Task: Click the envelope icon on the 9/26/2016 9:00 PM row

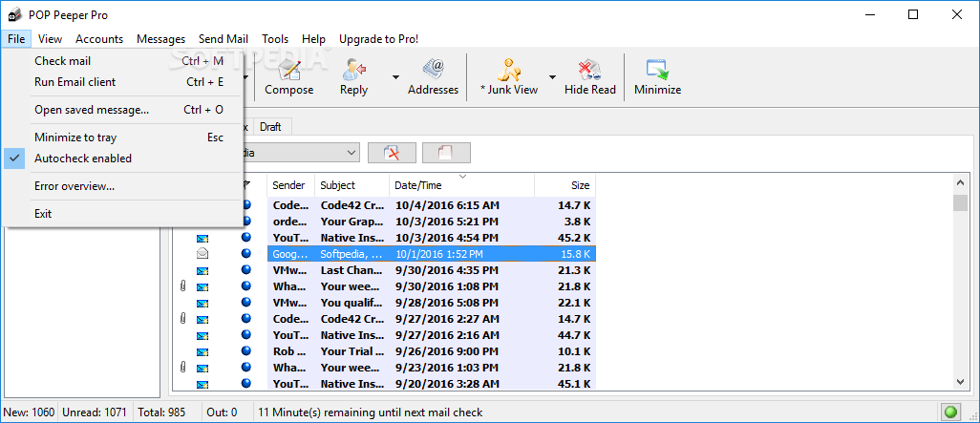Action: coord(202,351)
